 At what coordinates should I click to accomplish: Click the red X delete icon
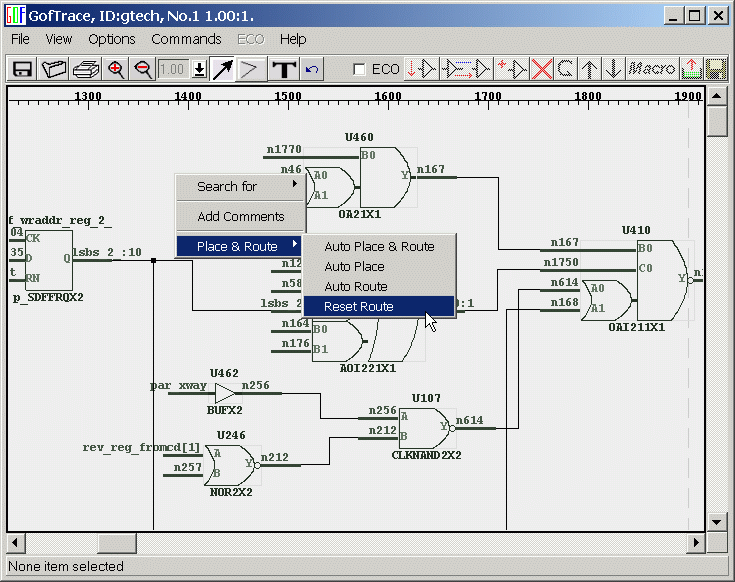coord(542,69)
